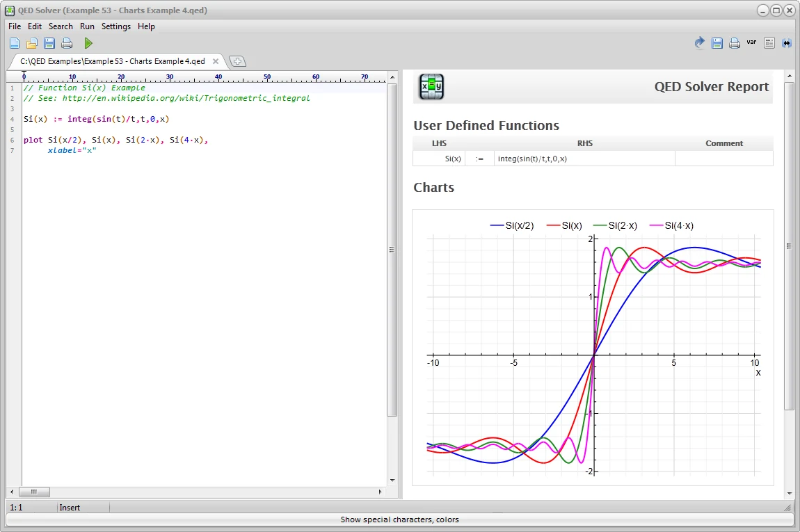Click the report layout page icon
800x532 pixels.
769,43
